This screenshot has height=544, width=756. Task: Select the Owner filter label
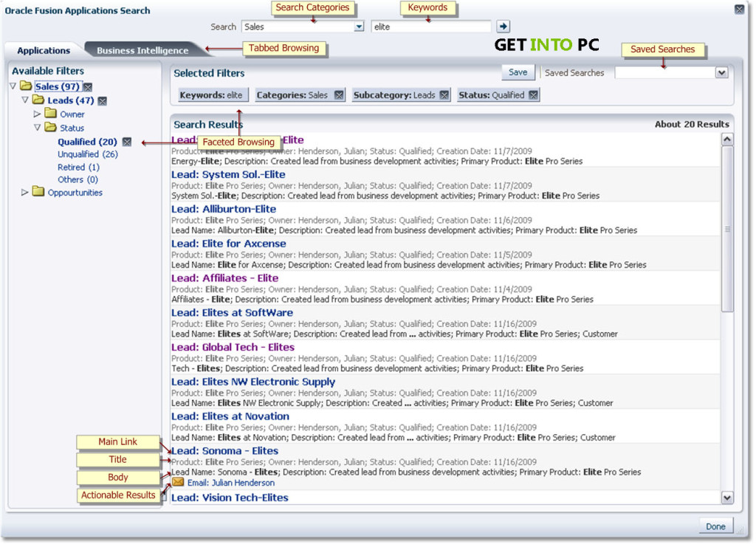pyautogui.click(x=72, y=114)
